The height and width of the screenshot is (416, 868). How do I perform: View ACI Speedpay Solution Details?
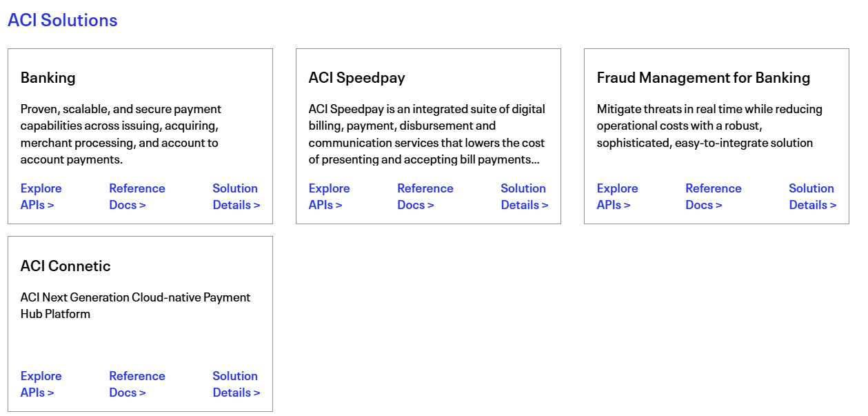[x=524, y=197]
